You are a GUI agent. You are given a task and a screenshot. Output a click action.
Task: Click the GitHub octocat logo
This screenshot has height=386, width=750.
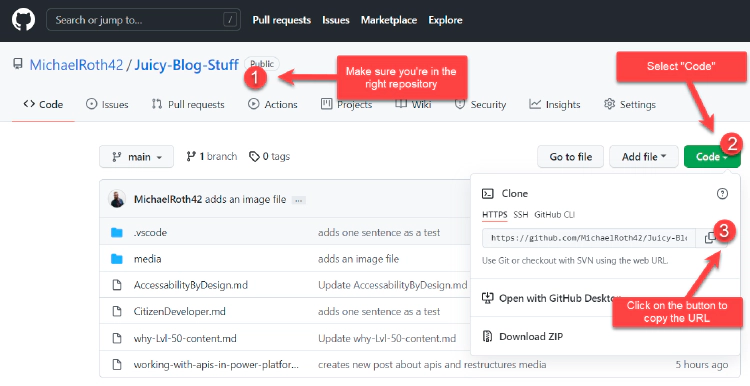click(x=23, y=20)
